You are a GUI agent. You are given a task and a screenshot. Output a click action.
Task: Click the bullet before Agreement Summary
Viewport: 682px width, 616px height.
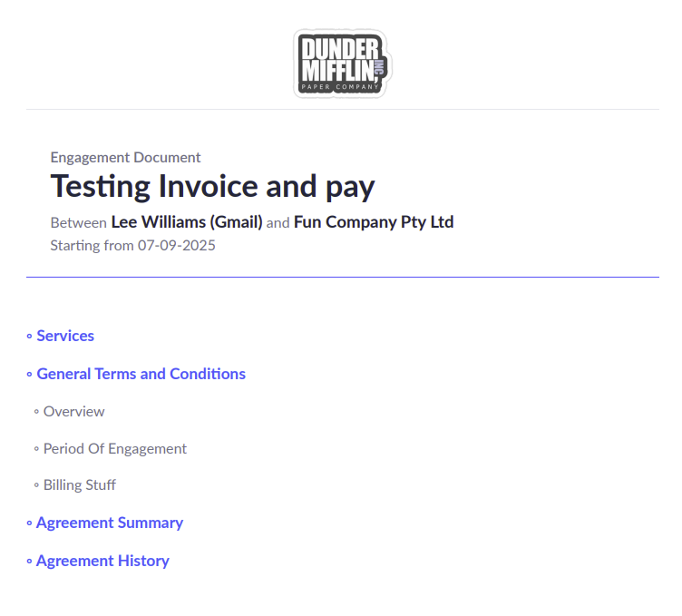coord(29,523)
